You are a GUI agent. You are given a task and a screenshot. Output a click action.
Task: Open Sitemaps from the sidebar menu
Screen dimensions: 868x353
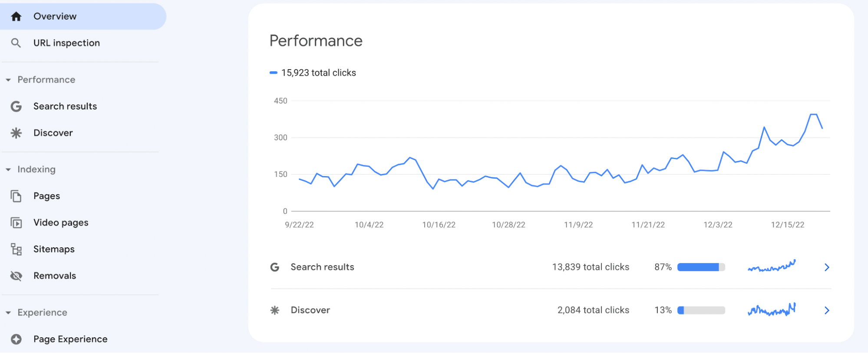(x=54, y=250)
